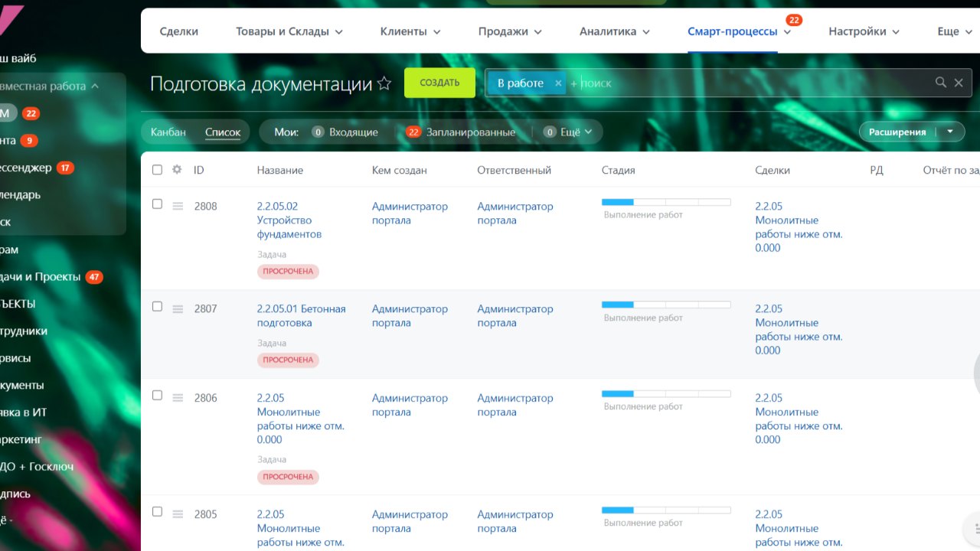Star the Подготовка документации page as favorite
Screen dimensions: 980x551
[x=385, y=83]
